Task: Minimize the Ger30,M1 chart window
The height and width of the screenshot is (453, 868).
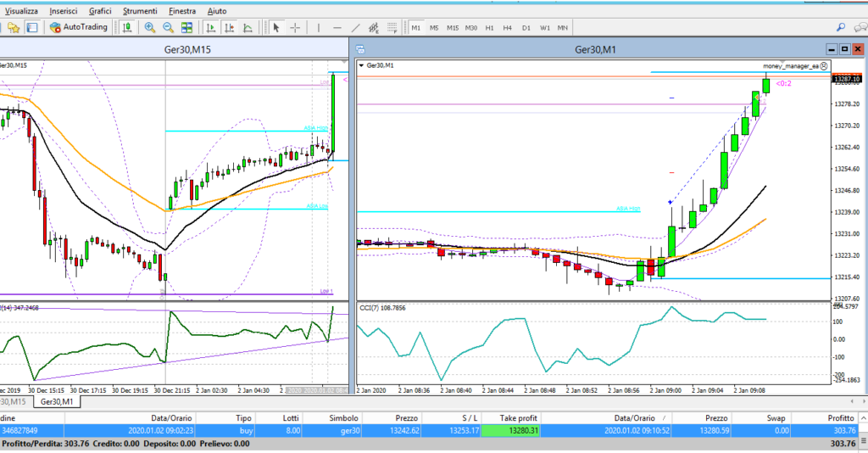Action: pos(832,49)
